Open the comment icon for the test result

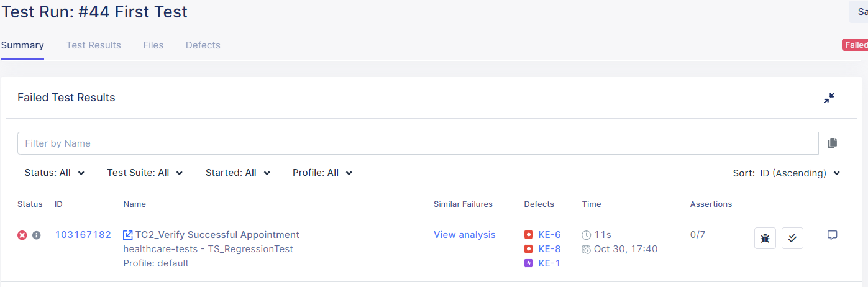[833, 235]
